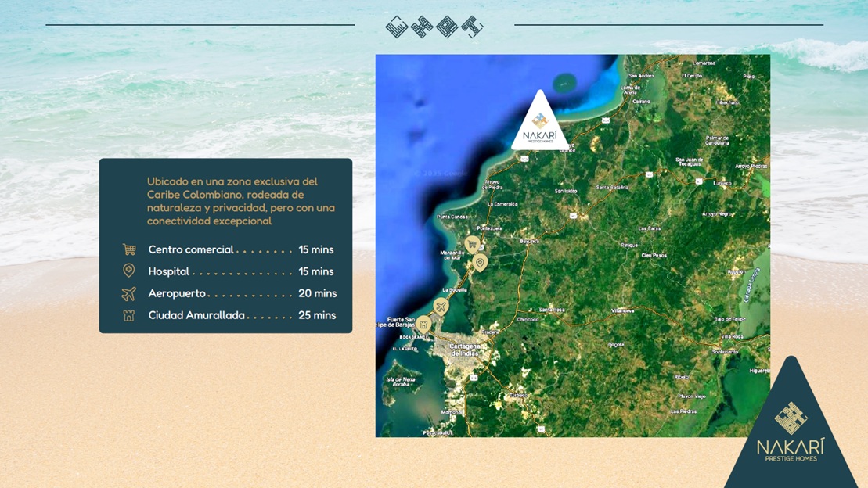Click the castle icon beside Ciudad Amurallada
The image size is (868, 488).
128,315
